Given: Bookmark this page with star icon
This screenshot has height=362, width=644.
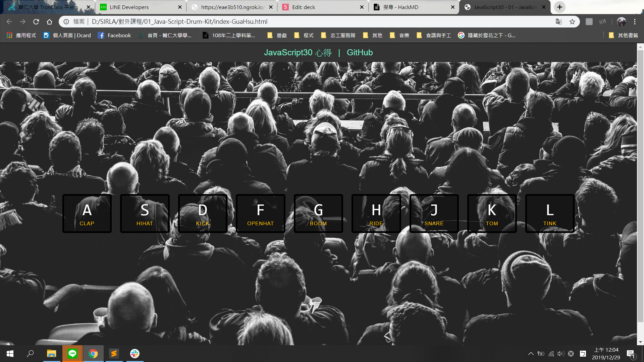Looking at the screenshot, I should click(x=572, y=22).
